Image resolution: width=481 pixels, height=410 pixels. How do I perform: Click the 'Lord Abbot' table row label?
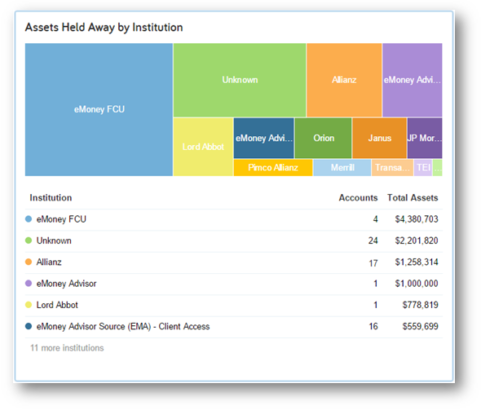57,305
